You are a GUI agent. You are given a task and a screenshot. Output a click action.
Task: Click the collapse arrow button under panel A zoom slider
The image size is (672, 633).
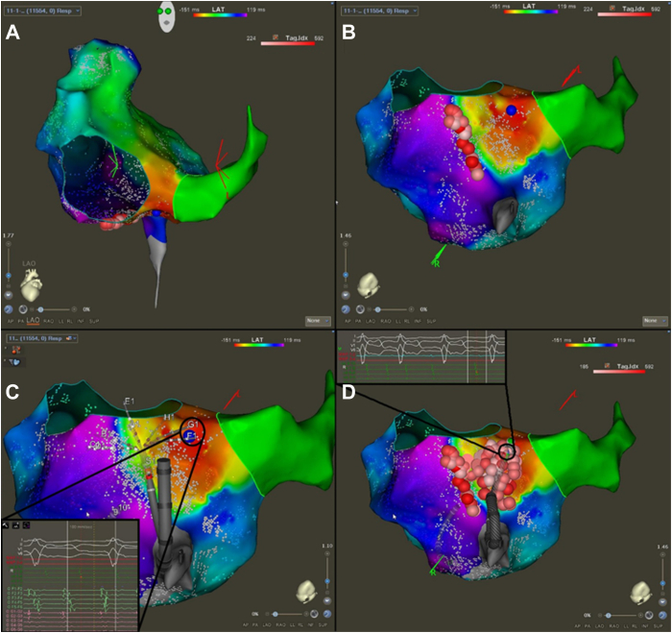8,295
